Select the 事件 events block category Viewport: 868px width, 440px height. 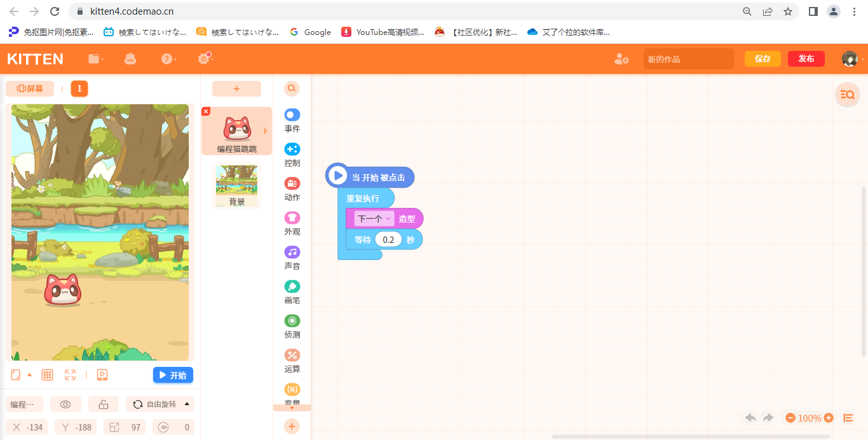292,120
